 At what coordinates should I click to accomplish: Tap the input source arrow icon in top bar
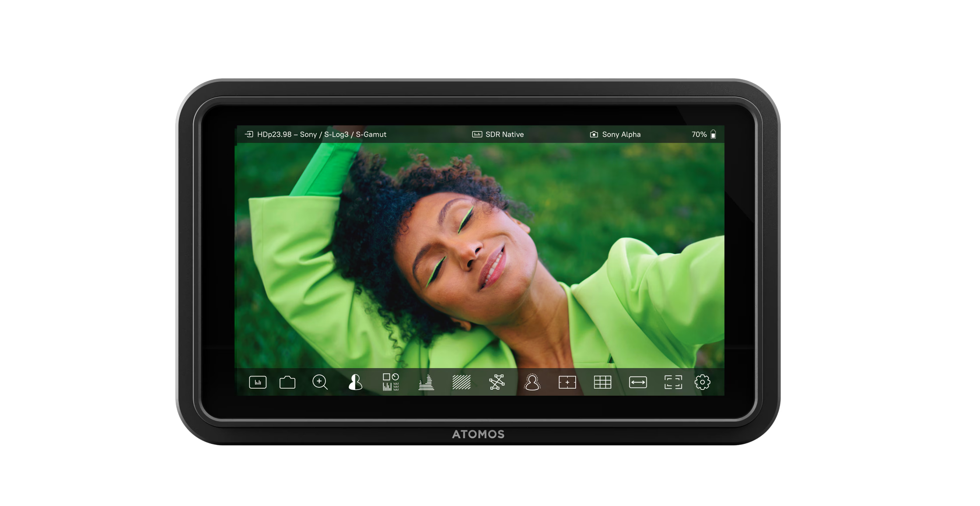[249, 134]
